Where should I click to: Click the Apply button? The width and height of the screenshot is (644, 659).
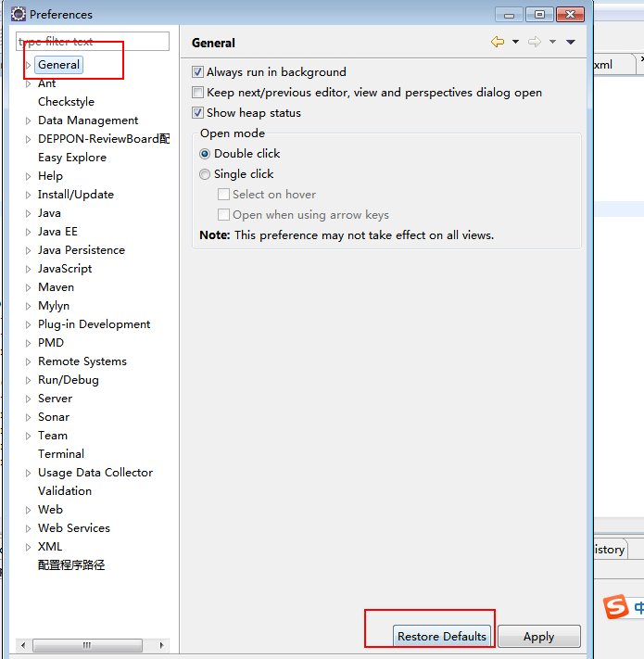538,637
